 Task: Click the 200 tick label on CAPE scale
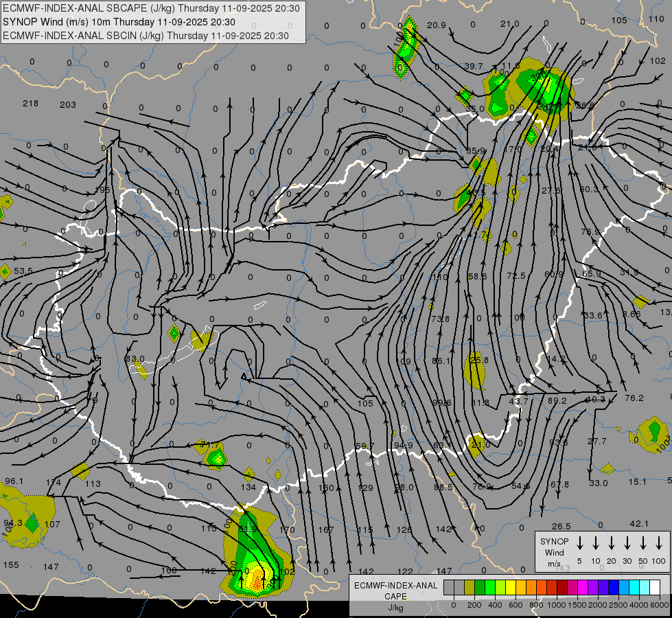point(474,605)
